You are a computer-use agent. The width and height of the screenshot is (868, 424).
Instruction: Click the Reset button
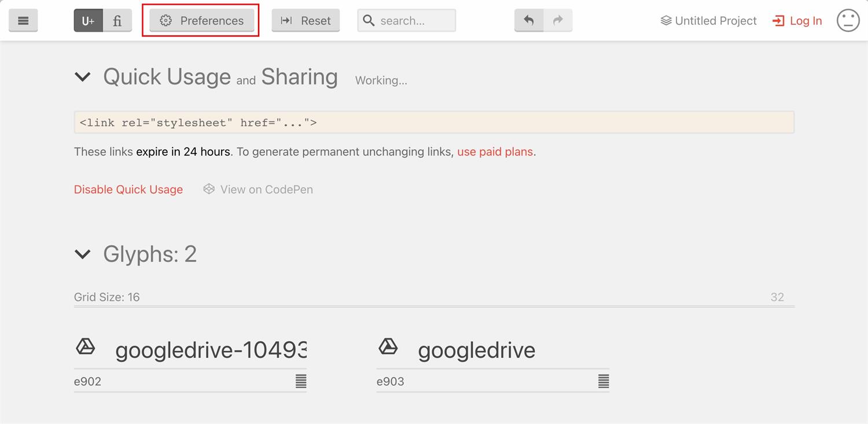click(306, 21)
